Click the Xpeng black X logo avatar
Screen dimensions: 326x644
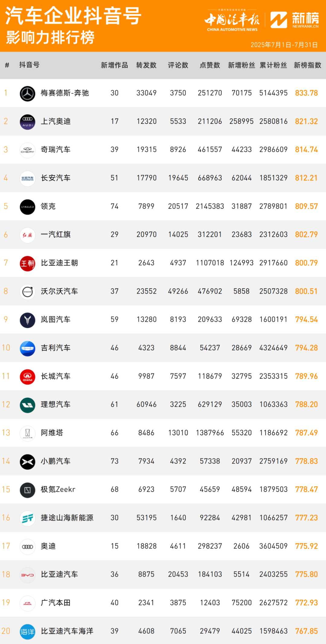tap(27, 462)
